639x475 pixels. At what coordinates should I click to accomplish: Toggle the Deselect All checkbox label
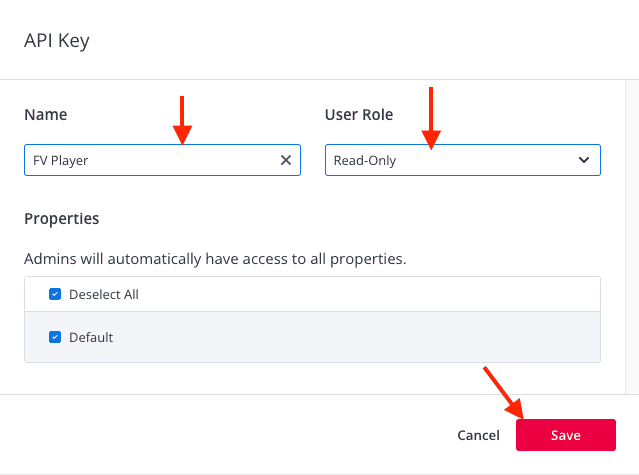[x=104, y=295]
